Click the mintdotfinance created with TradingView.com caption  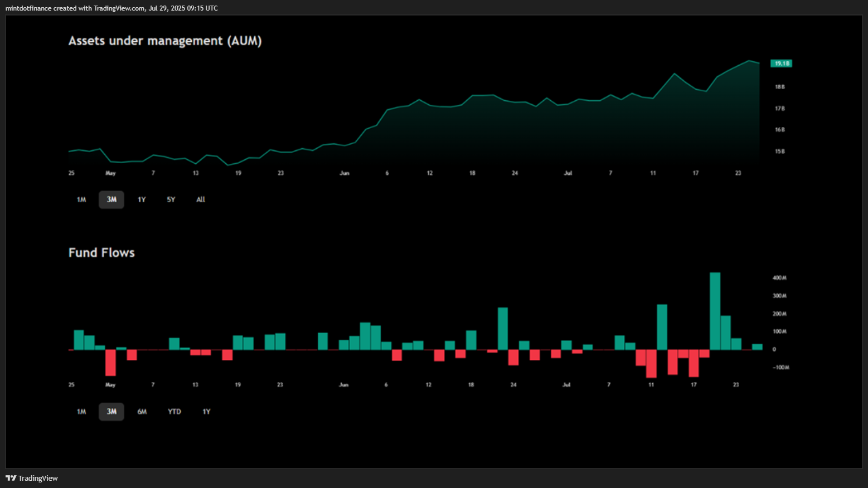click(111, 8)
